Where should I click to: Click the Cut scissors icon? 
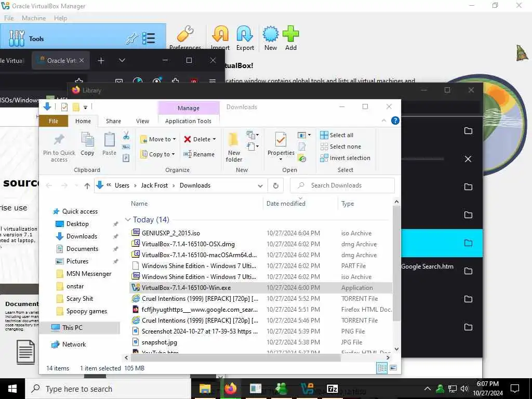coord(126,136)
